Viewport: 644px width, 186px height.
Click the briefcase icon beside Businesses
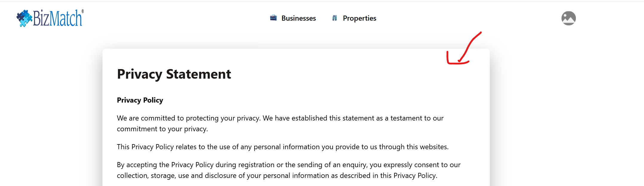tap(273, 18)
